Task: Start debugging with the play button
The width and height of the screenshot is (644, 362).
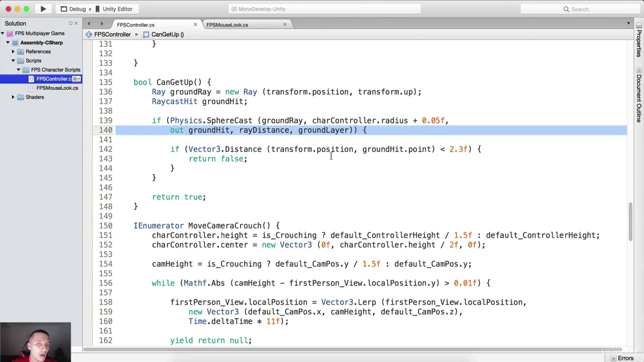Action: click(x=43, y=9)
